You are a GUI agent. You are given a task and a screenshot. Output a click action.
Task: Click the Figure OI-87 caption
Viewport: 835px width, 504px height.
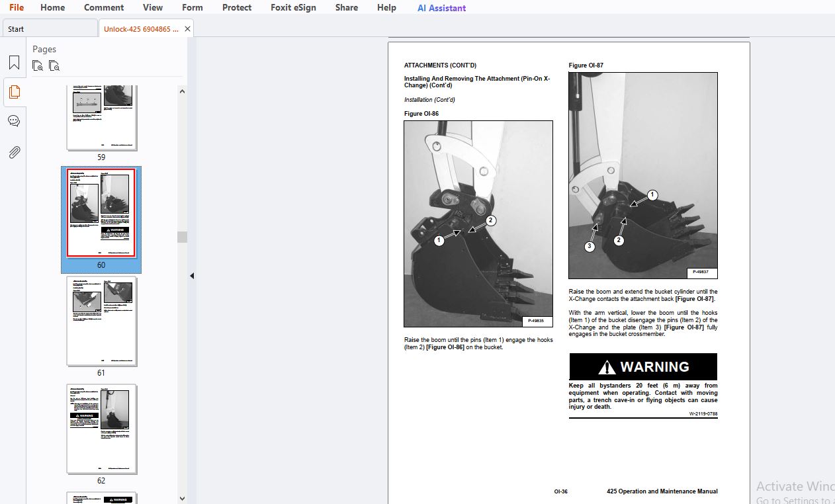(586, 65)
